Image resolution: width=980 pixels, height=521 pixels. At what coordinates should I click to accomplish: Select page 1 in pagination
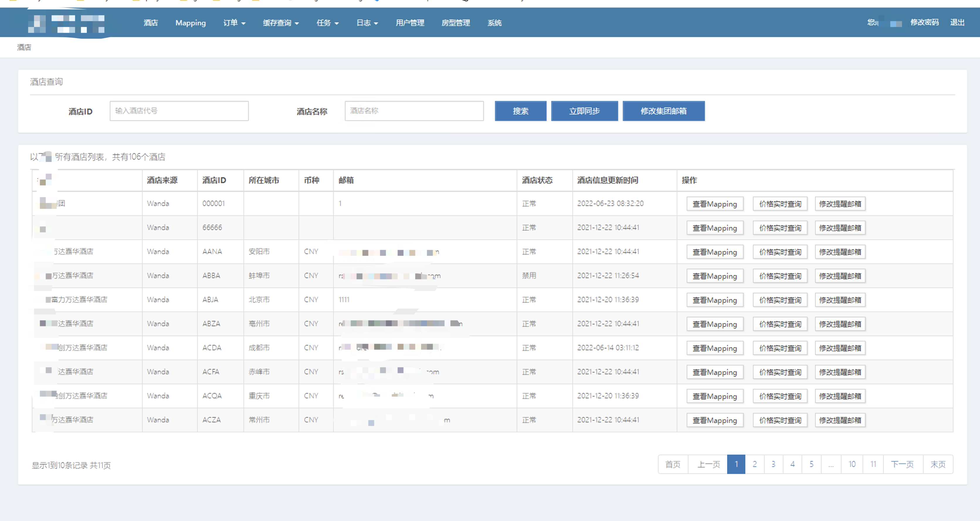(x=736, y=464)
